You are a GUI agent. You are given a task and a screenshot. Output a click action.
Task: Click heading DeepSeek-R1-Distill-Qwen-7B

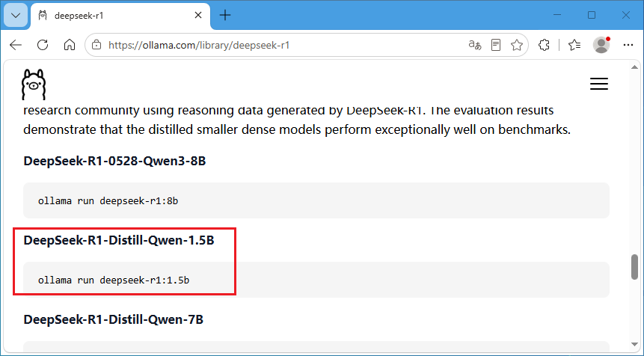click(114, 319)
